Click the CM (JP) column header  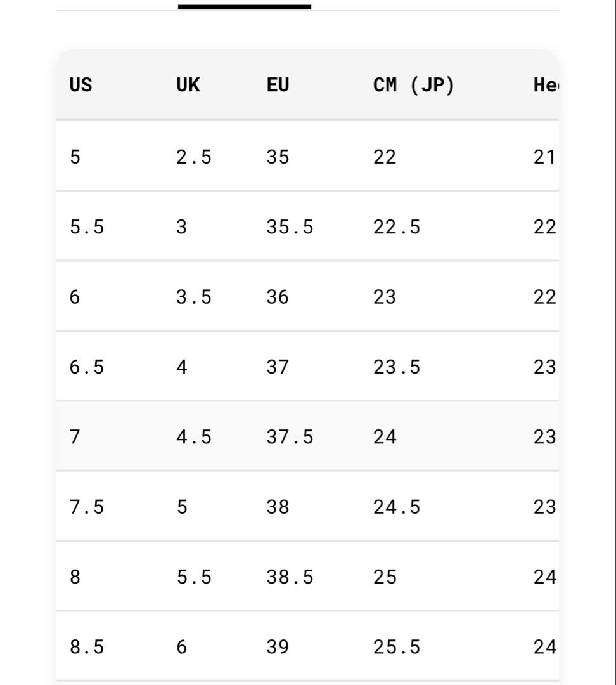coord(414,85)
